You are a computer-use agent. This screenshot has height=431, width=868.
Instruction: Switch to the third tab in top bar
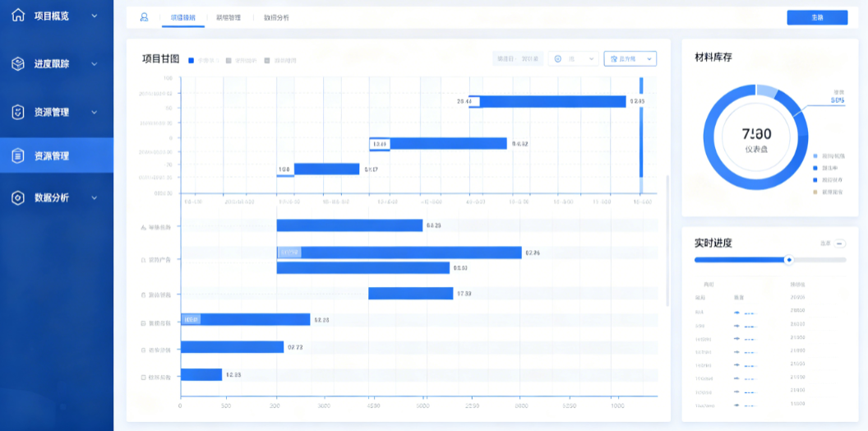point(276,17)
